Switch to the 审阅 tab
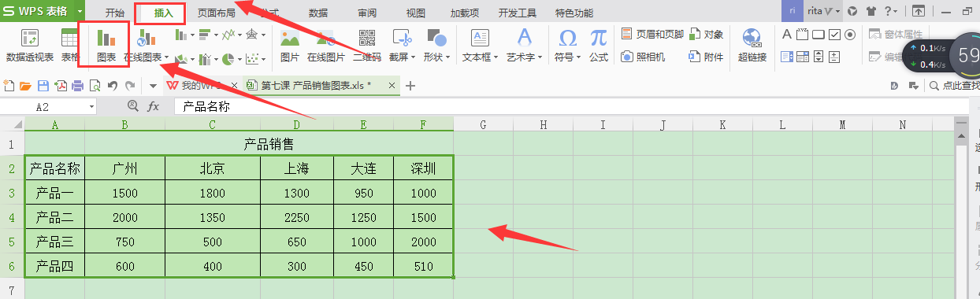This screenshot has height=299, width=980. 366,13
